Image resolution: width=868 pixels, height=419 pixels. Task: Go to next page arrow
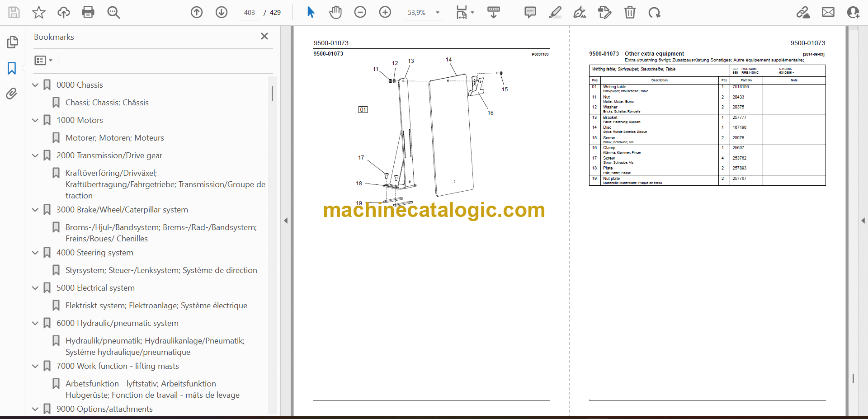point(222,12)
